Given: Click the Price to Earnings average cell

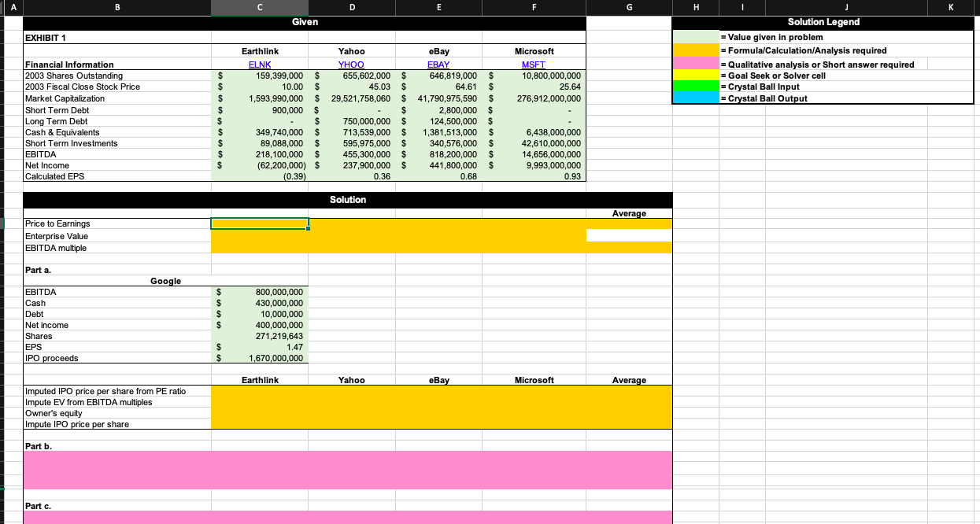Looking at the screenshot, I should pyautogui.click(x=629, y=223).
